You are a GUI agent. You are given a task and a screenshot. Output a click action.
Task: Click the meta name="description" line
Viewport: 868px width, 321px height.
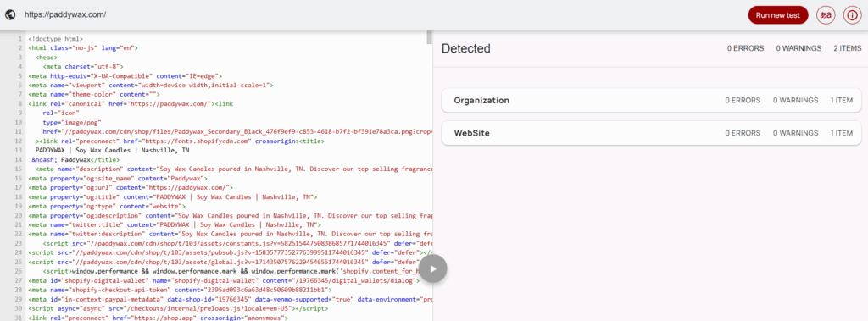(x=233, y=169)
